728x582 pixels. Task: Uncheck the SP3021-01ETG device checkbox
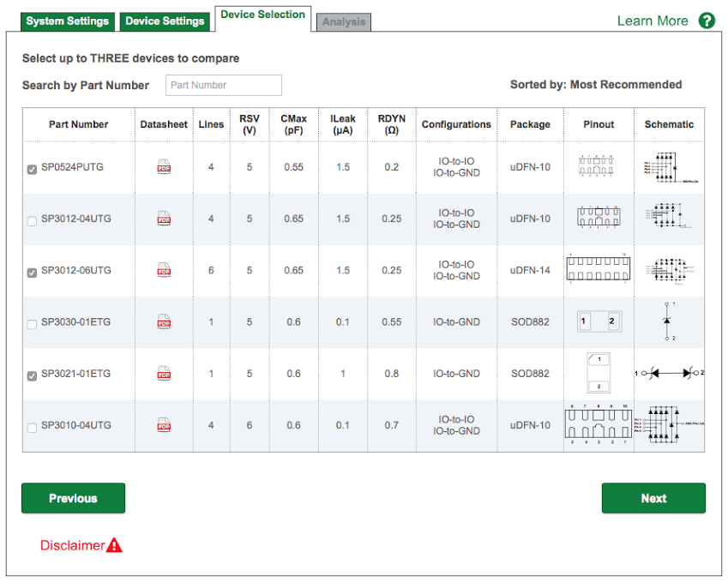[x=33, y=375]
